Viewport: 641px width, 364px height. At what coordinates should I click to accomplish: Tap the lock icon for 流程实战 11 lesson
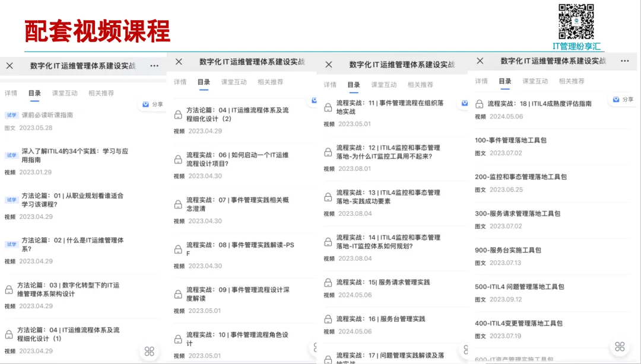[x=328, y=107]
